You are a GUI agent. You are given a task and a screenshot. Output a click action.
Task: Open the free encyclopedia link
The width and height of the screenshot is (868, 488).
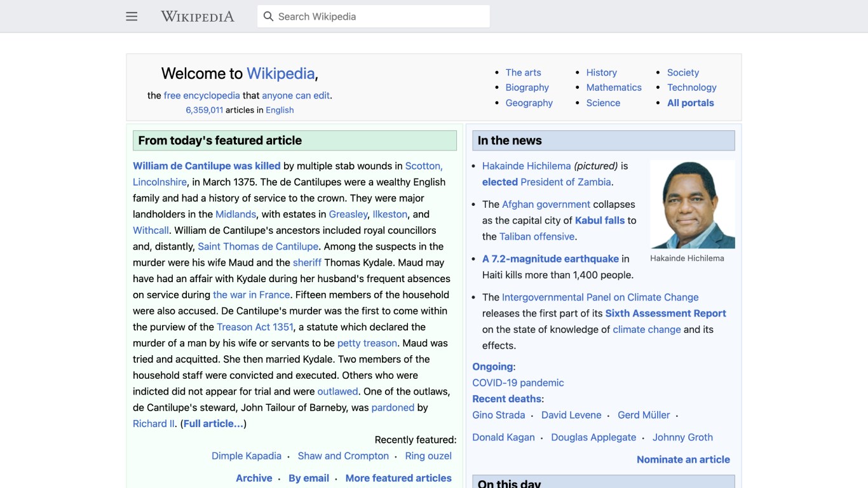201,95
